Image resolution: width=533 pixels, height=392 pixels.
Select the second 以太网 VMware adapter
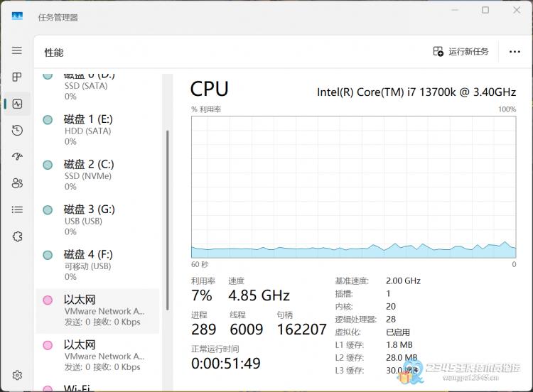coord(97,356)
